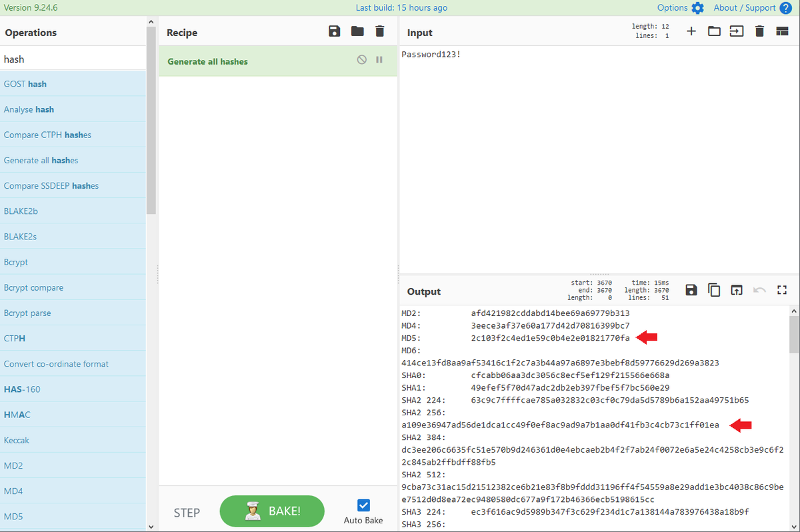This screenshot has height=532, width=800.
Task: Select the MD5 operation in list
Action: coord(73,517)
